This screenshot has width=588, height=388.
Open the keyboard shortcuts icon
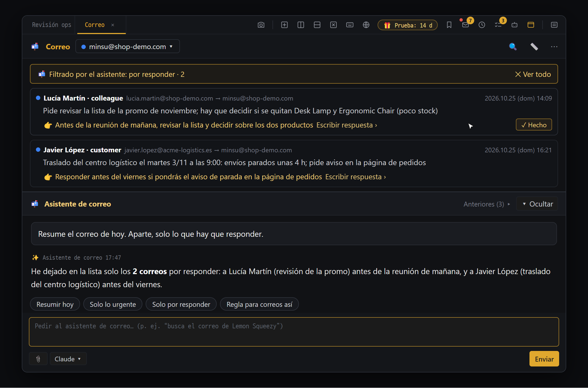tap(350, 25)
